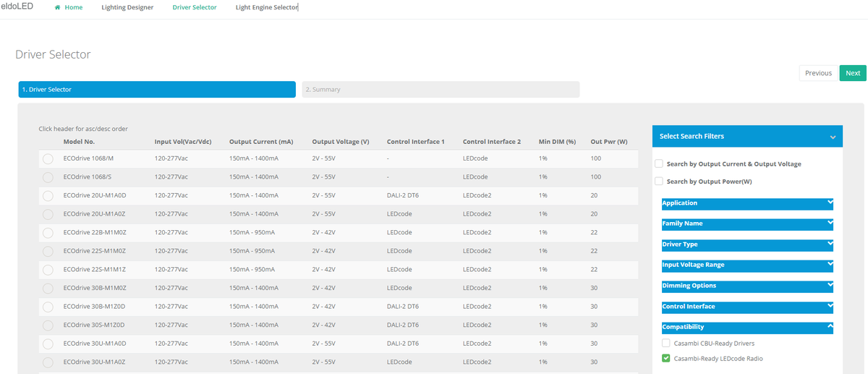
Task: Sort by Control Interface 2 header
Action: point(492,142)
